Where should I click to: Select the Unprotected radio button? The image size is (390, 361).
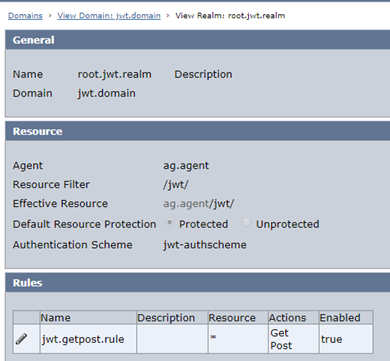pos(246,222)
